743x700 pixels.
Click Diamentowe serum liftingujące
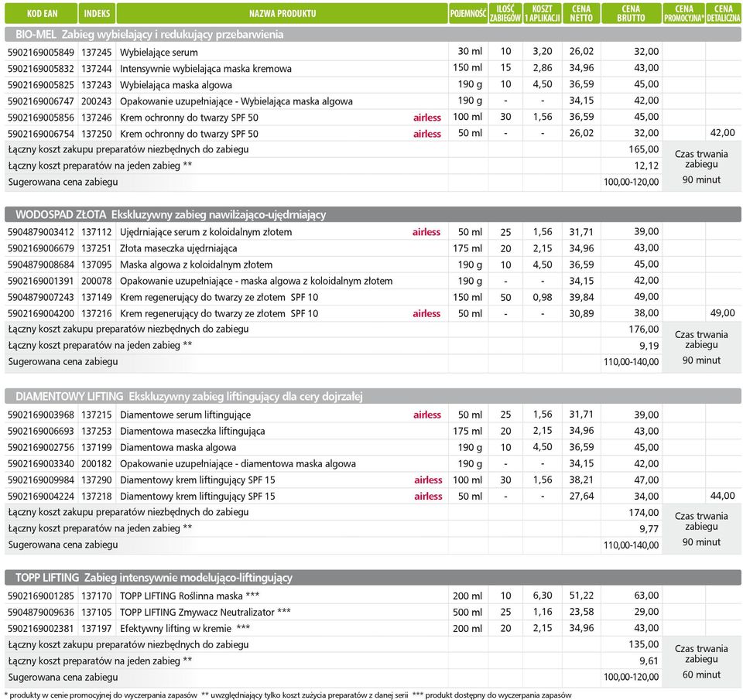185,415
